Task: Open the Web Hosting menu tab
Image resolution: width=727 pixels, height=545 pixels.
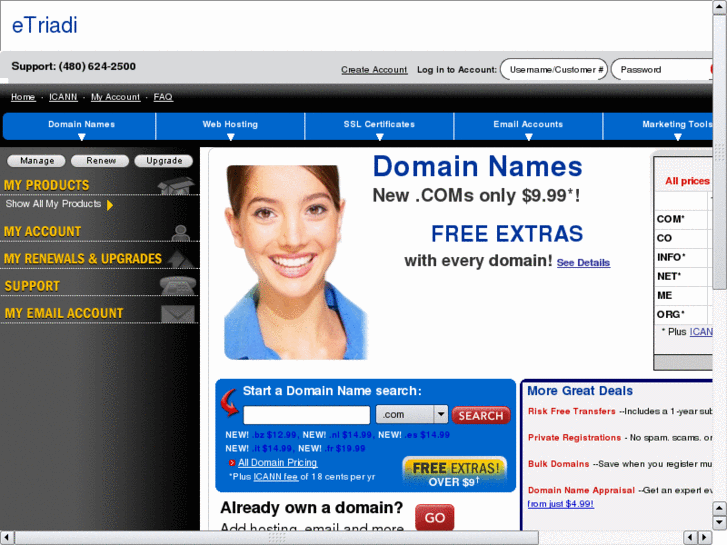Action: [x=230, y=126]
